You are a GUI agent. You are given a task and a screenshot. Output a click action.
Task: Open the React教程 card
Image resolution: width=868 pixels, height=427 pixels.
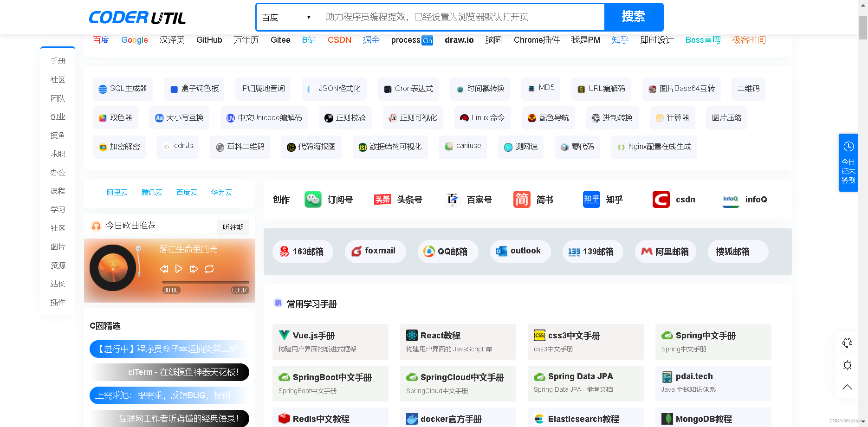pyautogui.click(x=458, y=342)
